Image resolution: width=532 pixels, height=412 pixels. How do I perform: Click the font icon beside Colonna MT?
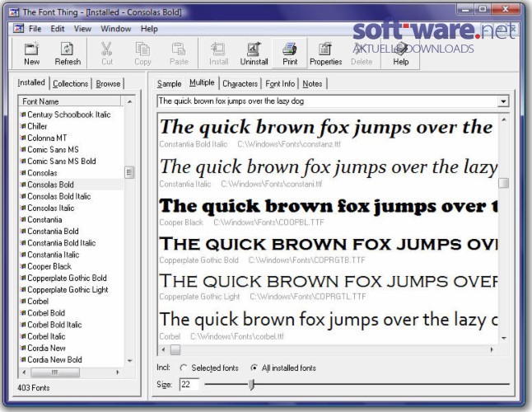click(x=23, y=138)
